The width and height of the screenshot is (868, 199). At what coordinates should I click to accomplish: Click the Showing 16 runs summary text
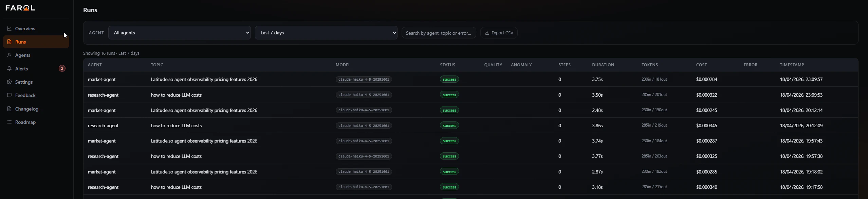click(111, 53)
